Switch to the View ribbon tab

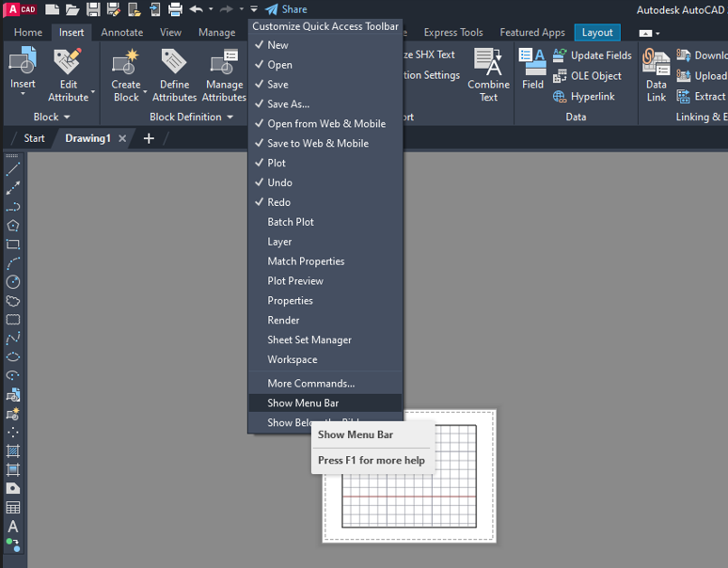tap(170, 33)
